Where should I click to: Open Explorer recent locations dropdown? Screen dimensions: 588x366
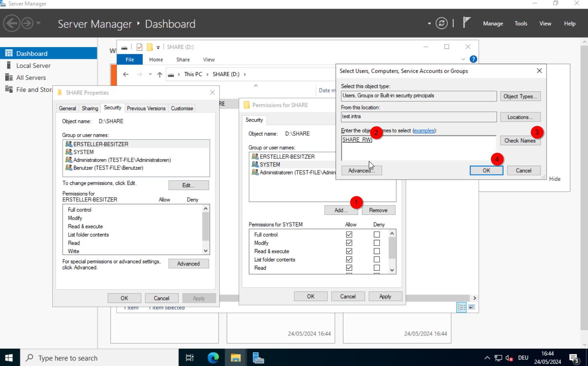point(150,74)
